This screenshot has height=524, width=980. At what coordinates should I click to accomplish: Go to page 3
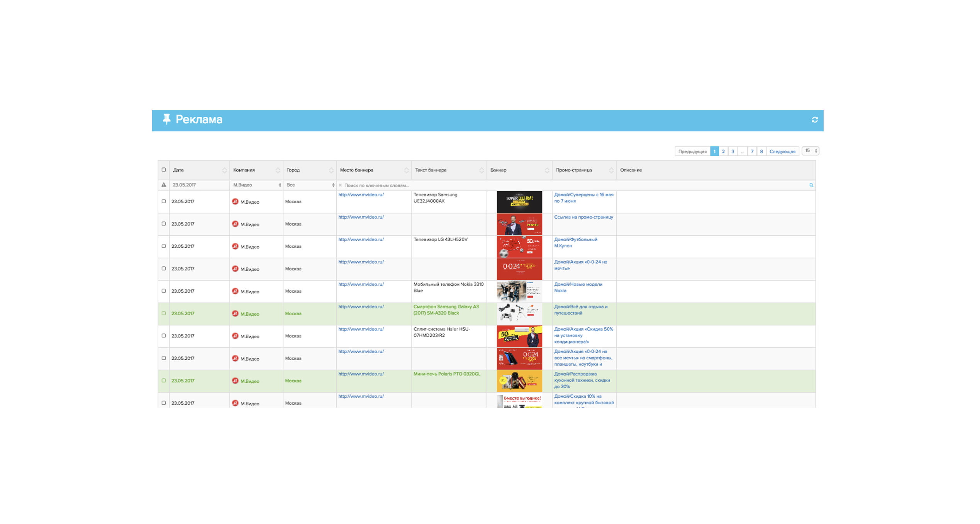(x=732, y=151)
